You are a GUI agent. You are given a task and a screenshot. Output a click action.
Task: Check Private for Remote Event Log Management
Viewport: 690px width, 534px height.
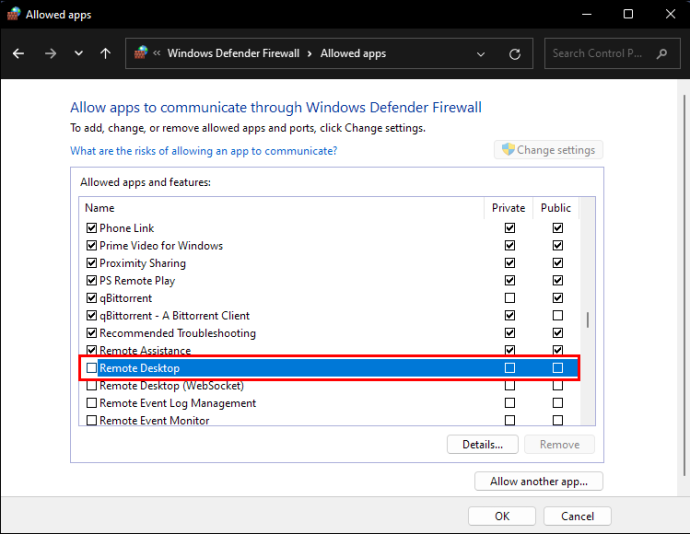click(510, 403)
